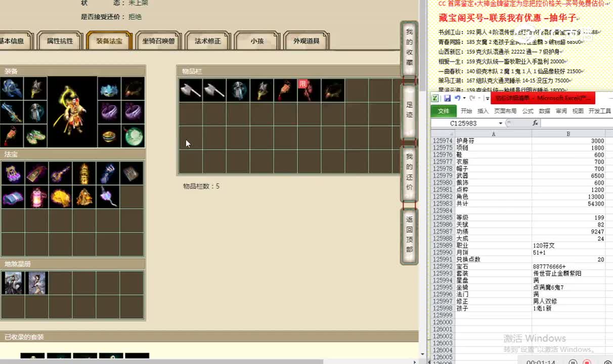Image resolution: width=613 pixels, height=364 pixels.
Task: Click the character portrait in equipment panel
Action: pyautogui.click(x=72, y=112)
